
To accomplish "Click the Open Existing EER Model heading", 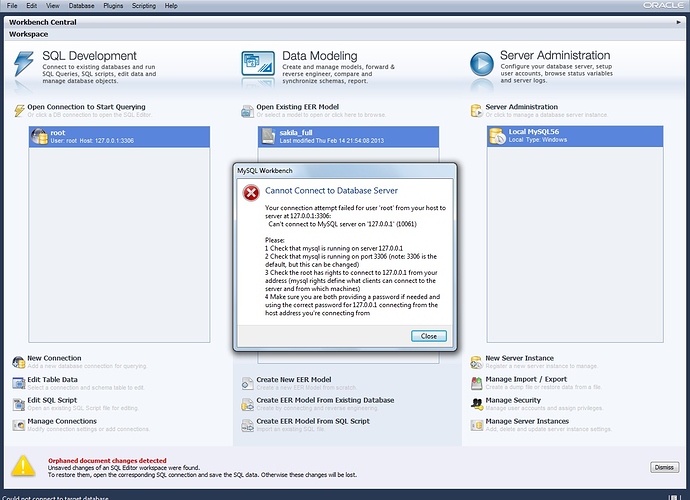I will pos(297,107).
